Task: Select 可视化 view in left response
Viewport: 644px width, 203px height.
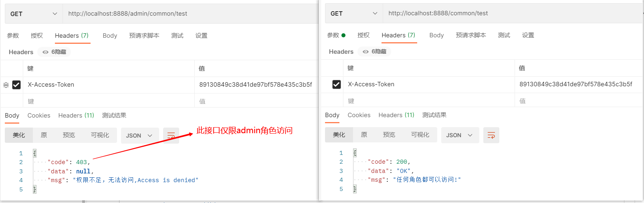Action: tap(100, 135)
